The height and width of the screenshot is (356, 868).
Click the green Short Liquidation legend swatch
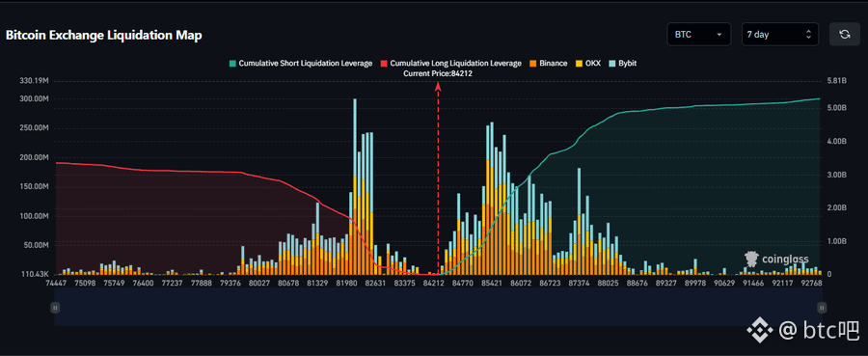tap(233, 64)
